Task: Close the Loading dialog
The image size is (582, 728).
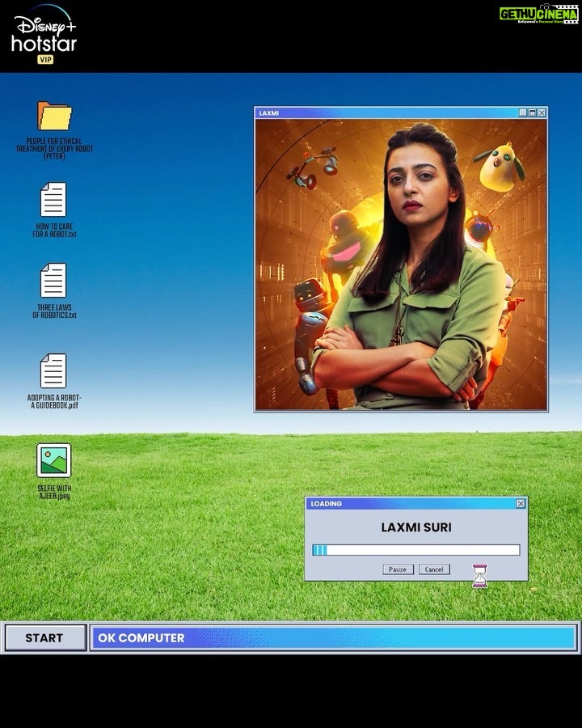Action: [x=521, y=504]
